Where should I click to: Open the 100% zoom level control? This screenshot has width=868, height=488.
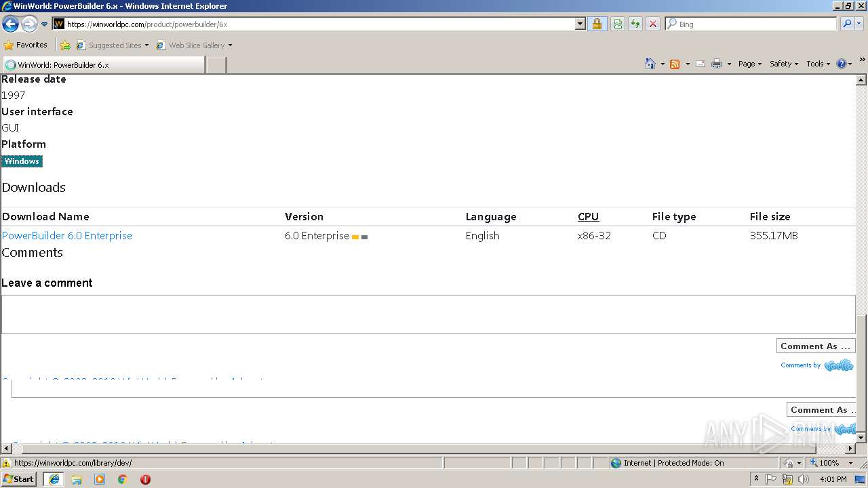click(x=831, y=464)
